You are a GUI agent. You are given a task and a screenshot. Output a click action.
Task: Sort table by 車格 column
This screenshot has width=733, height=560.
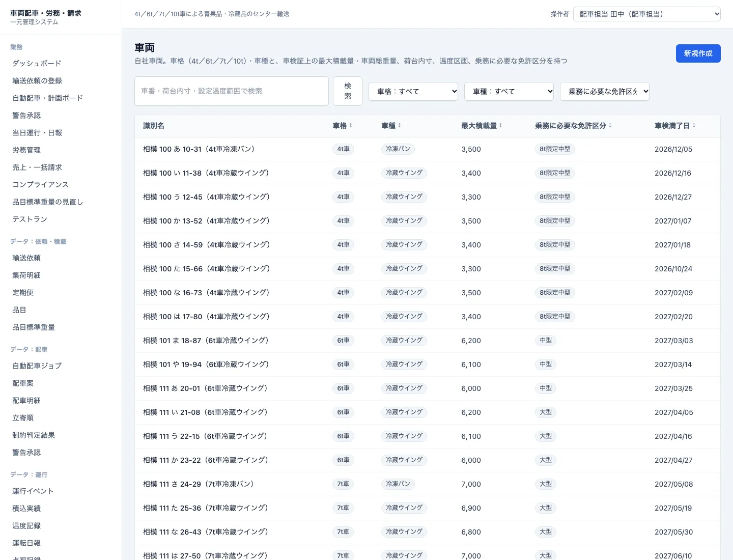(x=342, y=126)
